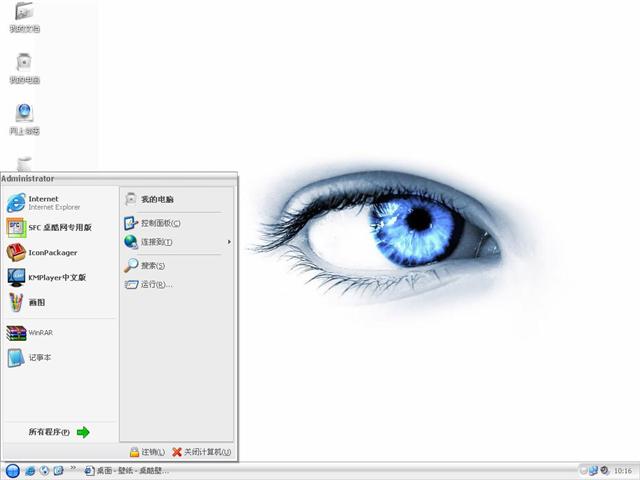This screenshot has height=480, width=640.
Task: Select the 我的电脑 desktop icon
Action: point(24,68)
